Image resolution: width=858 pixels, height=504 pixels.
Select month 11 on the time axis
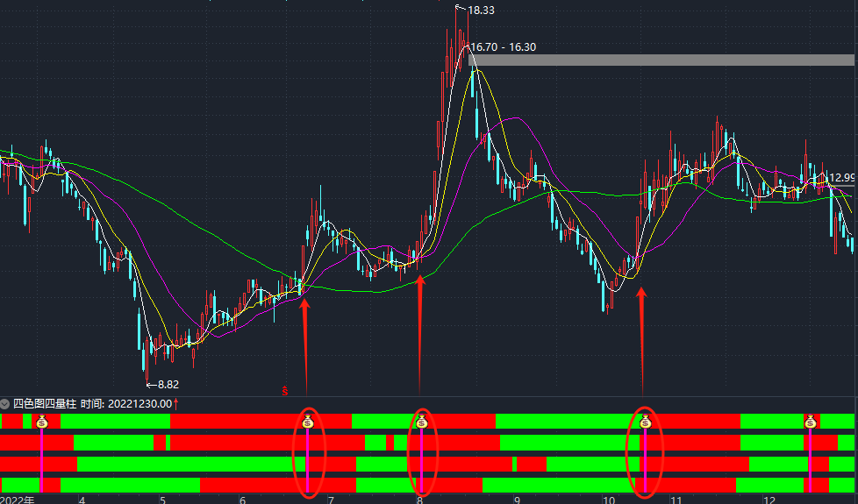point(676,500)
